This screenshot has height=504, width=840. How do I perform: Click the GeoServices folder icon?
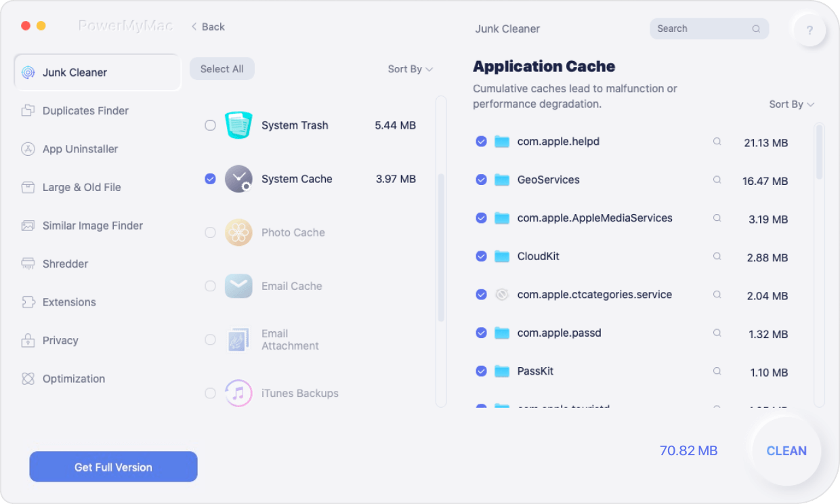pos(502,180)
